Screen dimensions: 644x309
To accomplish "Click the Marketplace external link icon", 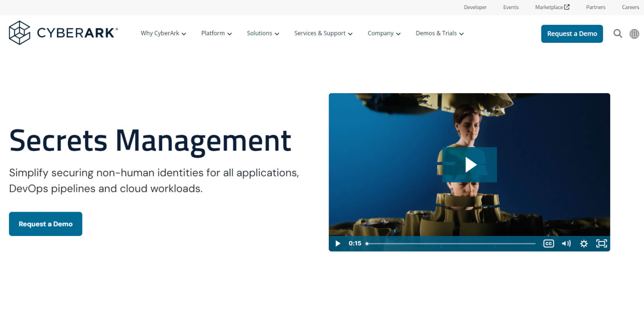I will coord(567,7).
